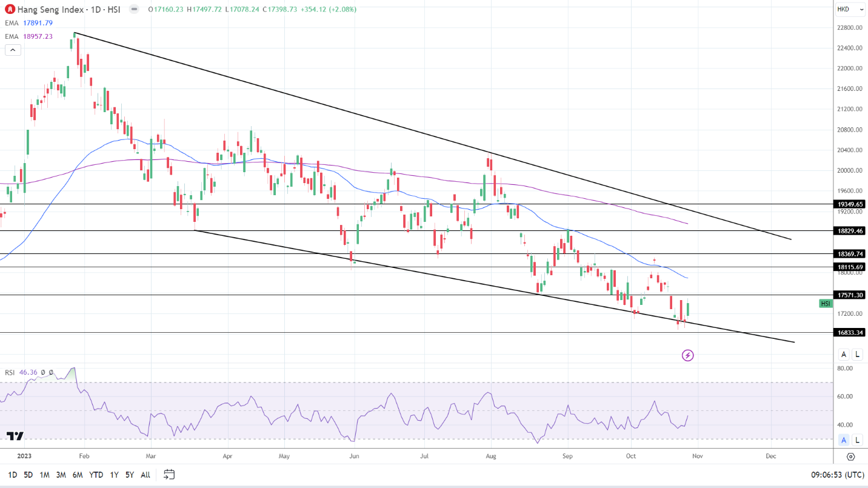
Task: Click the 16833.34 price label
Action: pos(849,332)
